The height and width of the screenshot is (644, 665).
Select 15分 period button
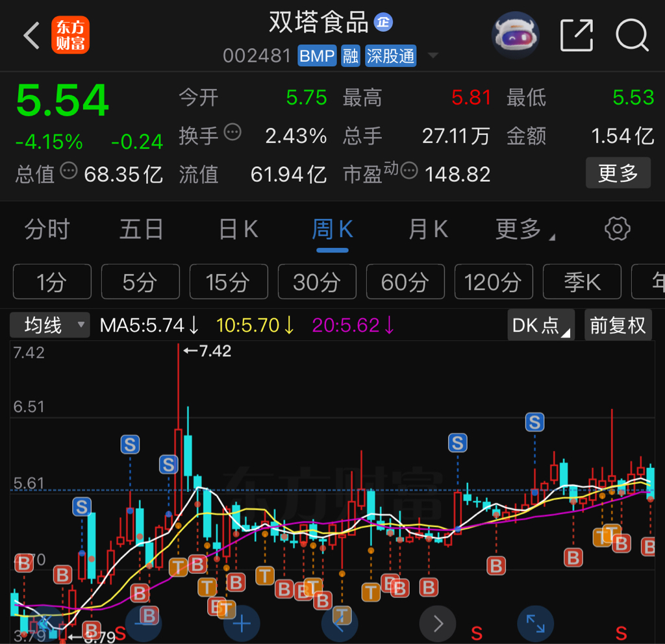pos(229,282)
